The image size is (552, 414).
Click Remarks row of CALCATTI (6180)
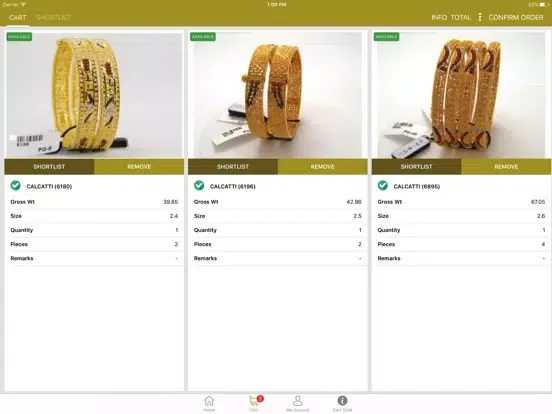pos(94,258)
